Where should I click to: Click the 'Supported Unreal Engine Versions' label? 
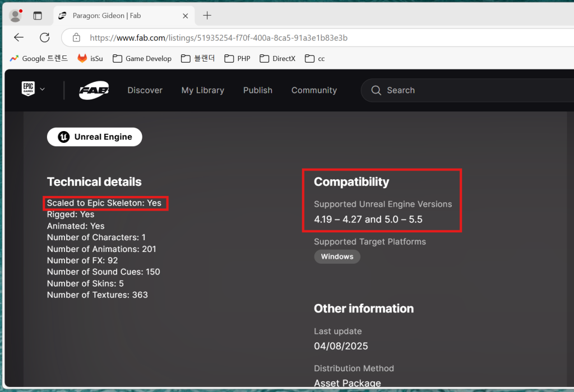[x=383, y=204]
